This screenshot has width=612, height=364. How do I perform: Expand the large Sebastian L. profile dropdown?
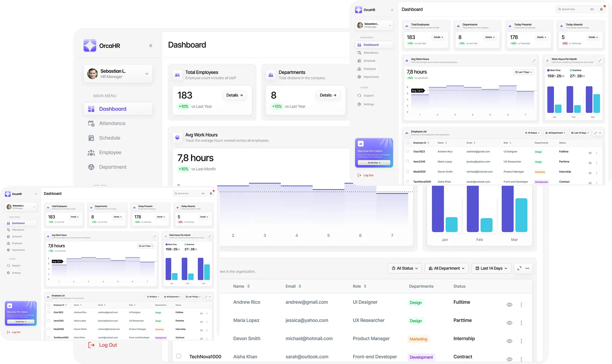coord(147,74)
